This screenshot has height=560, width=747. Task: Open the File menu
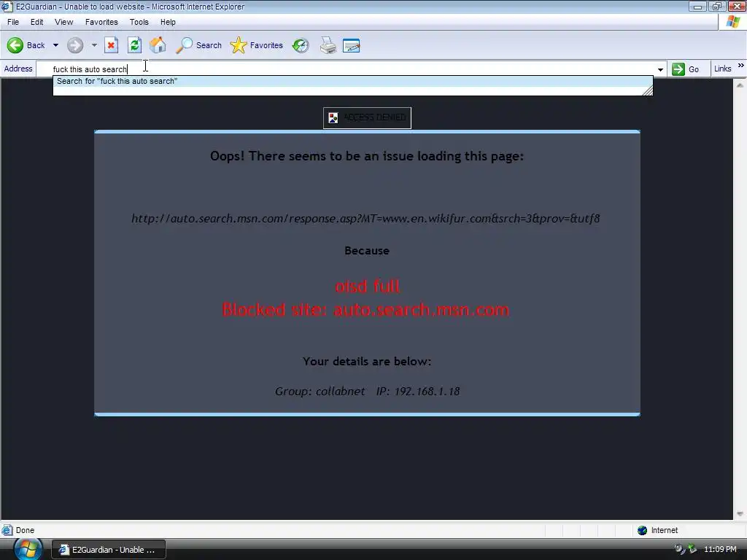click(13, 22)
